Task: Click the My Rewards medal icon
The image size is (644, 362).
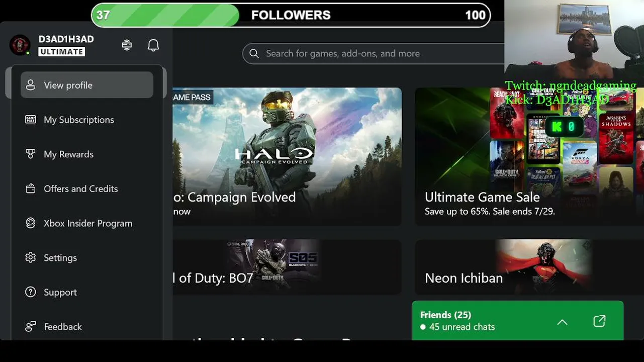Action: point(31,154)
